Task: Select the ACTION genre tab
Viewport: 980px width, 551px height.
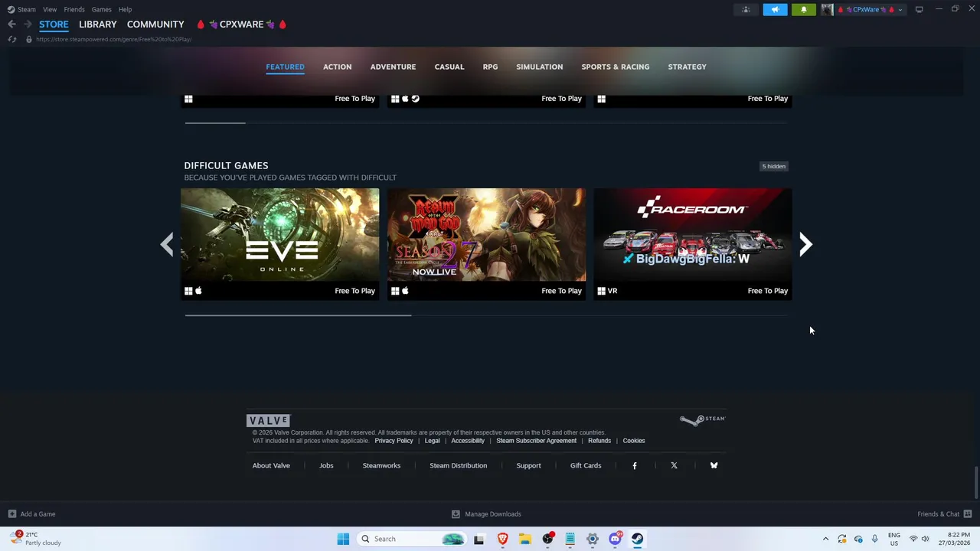Action: coord(338,67)
